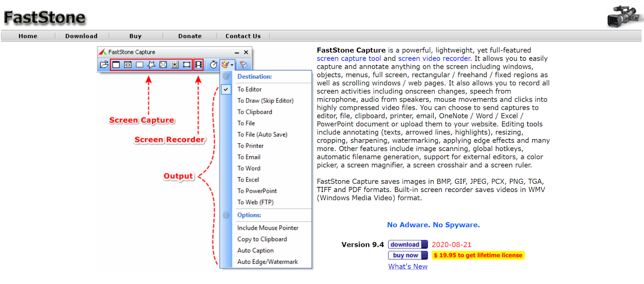Open the Buy nav item

coord(135,36)
